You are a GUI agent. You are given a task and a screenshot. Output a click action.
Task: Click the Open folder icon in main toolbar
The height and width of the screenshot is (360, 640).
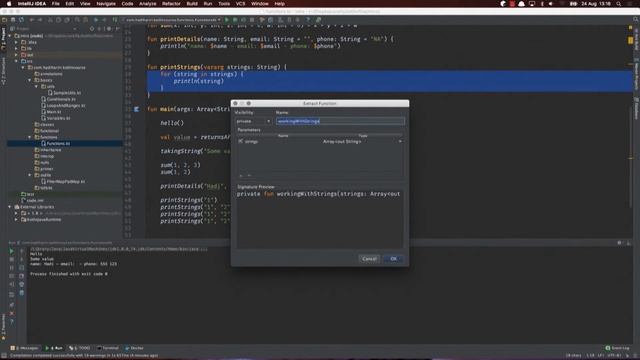[4, 20]
